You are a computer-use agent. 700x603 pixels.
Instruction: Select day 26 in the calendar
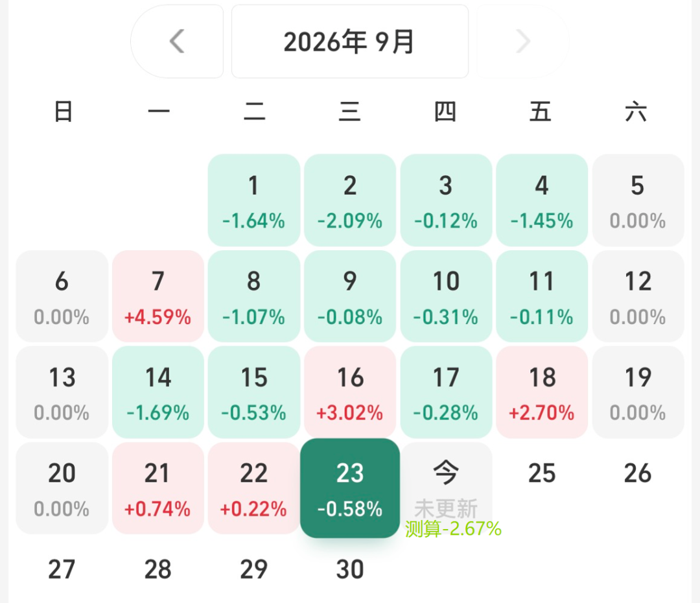pyautogui.click(x=638, y=473)
